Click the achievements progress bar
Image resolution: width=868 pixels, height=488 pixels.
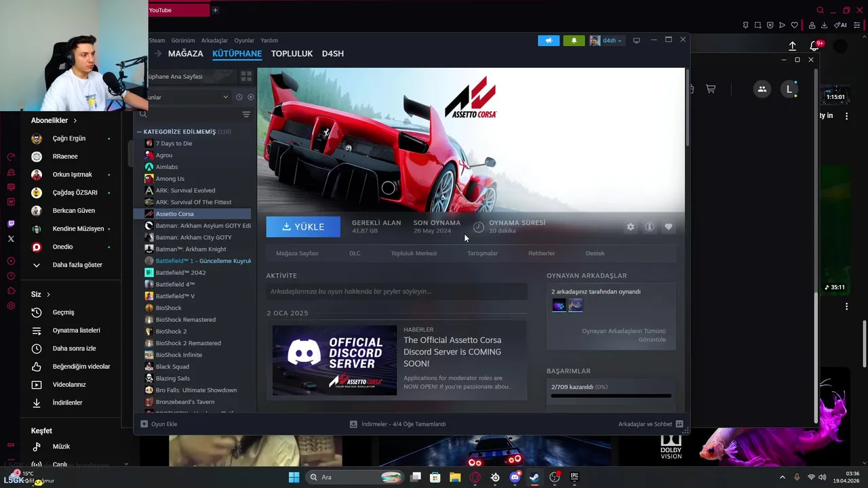tap(611, 396)
